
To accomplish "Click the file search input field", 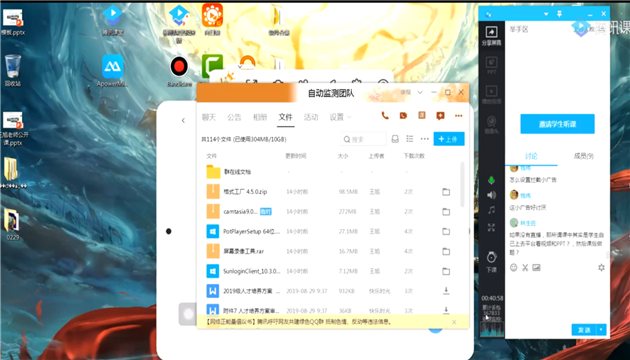I will (x=363, y=139).
